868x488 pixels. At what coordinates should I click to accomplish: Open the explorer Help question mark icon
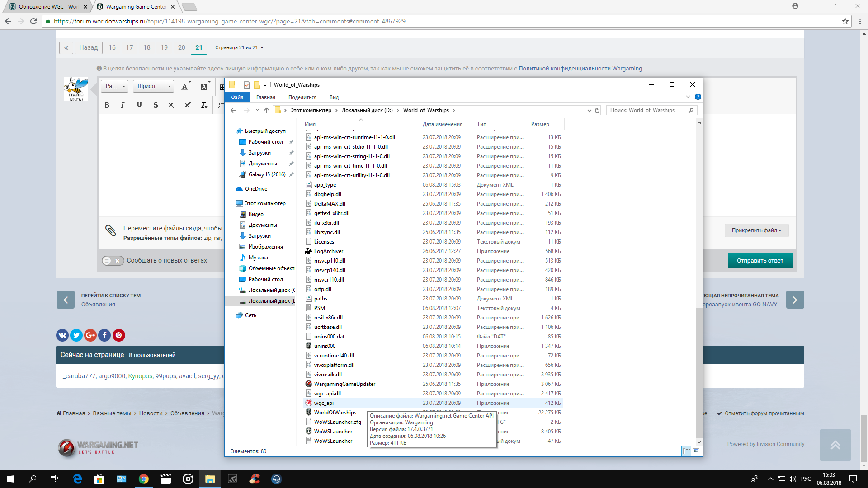(x=698, y=97)
